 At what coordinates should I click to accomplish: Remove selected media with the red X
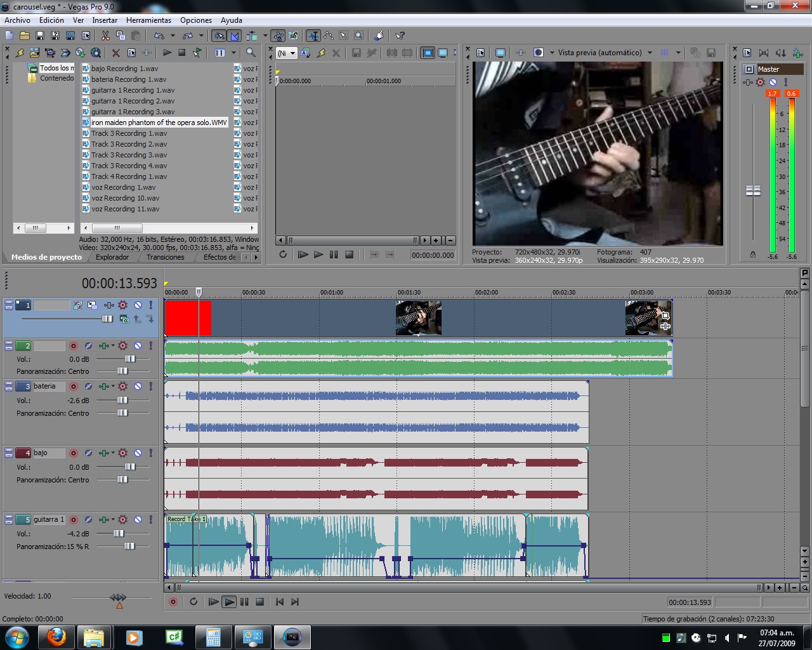coord(115,53)
